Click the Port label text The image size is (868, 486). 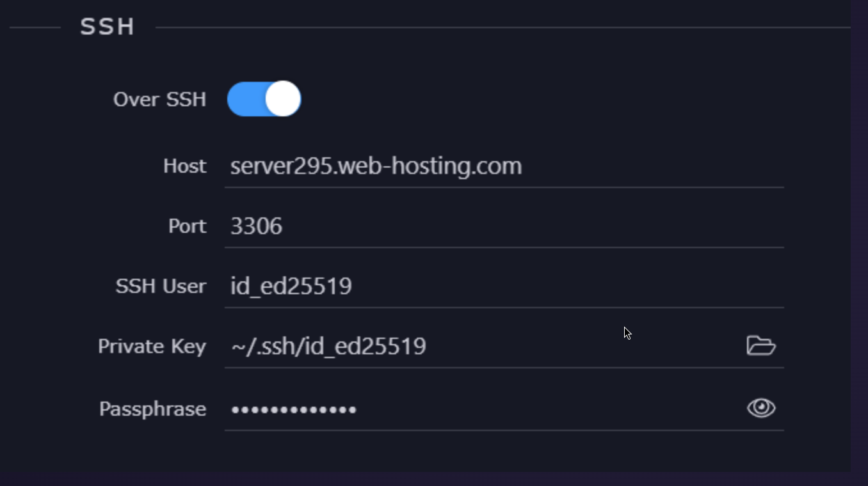(x=187, y=226)
